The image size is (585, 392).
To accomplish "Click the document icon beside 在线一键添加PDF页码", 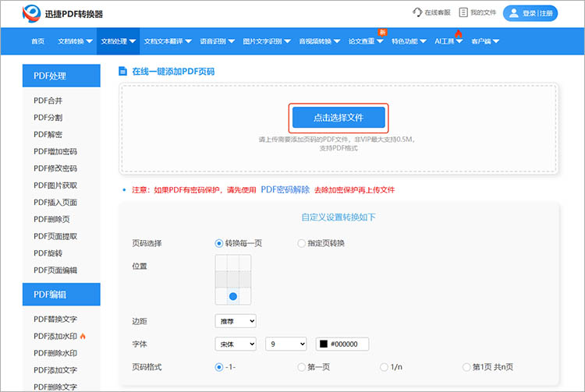I will (122, 71).
